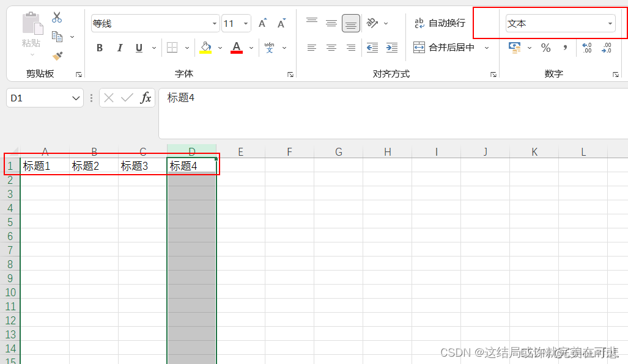
Task: Apply Percent Style from the number group
Action: (545, 48)
